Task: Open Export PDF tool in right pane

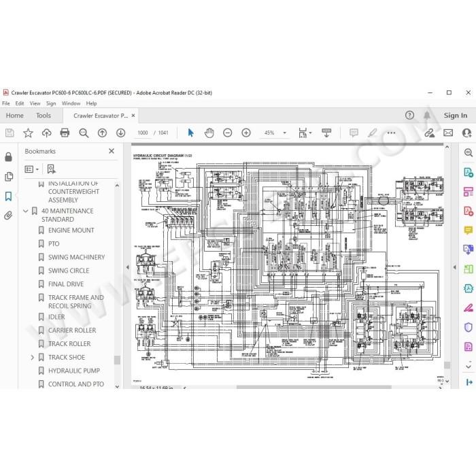Action: (x=469, y=173)
